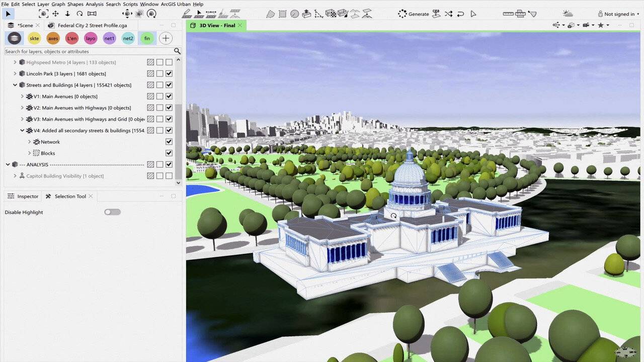Activate the Rotate transform tool
The width and height of the screenshot is (644, 362).
point(79,14)
